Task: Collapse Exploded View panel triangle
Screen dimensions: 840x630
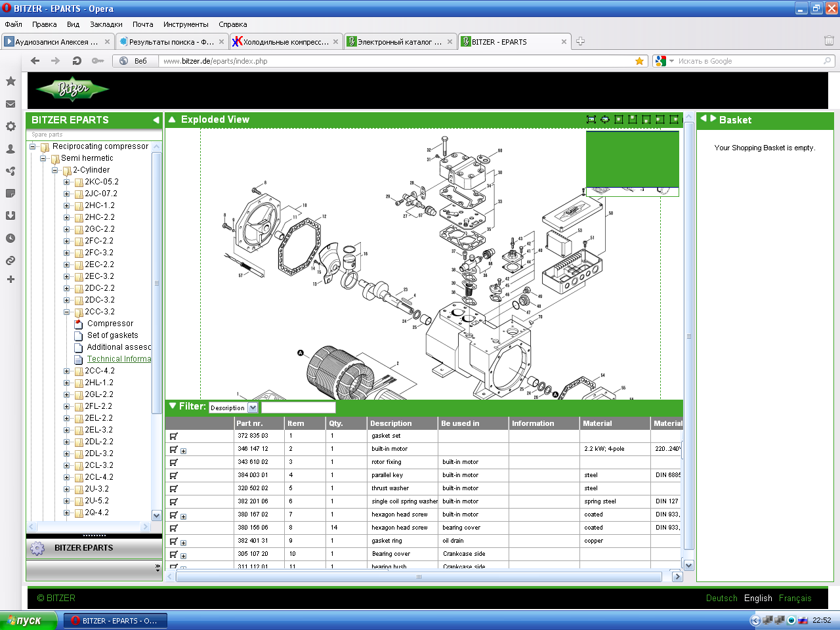Action: [172, 119]
